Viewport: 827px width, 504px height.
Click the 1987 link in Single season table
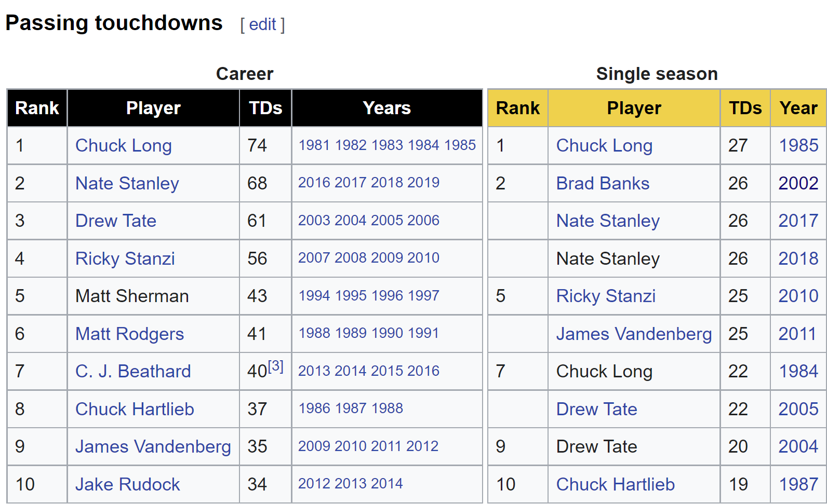[798, 484]
